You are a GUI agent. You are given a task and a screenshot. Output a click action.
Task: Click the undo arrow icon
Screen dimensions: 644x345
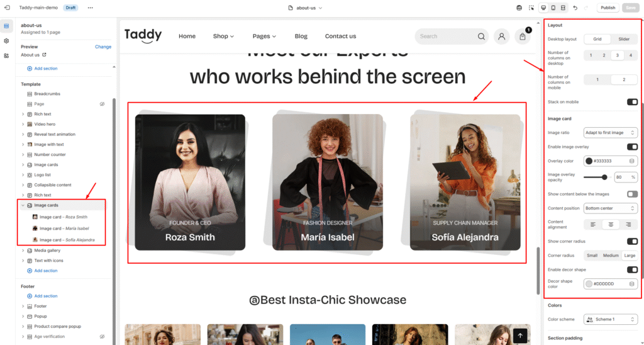575,8
